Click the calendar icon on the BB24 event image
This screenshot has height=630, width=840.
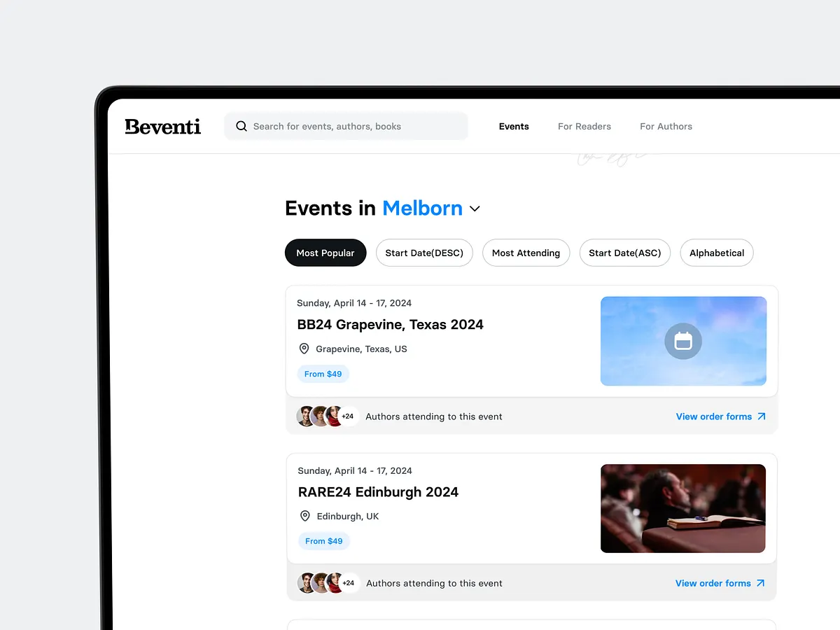coord(682,341)
